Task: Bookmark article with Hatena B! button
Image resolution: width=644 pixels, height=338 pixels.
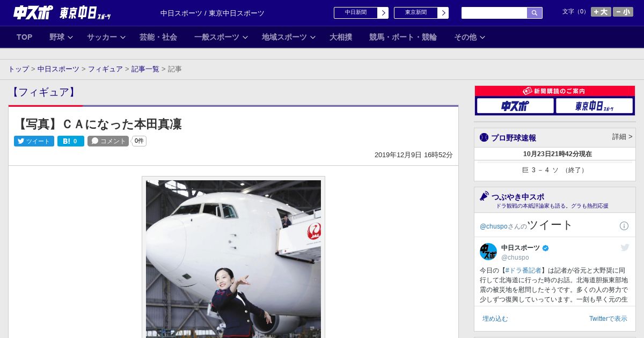Action: pos(71,141)
